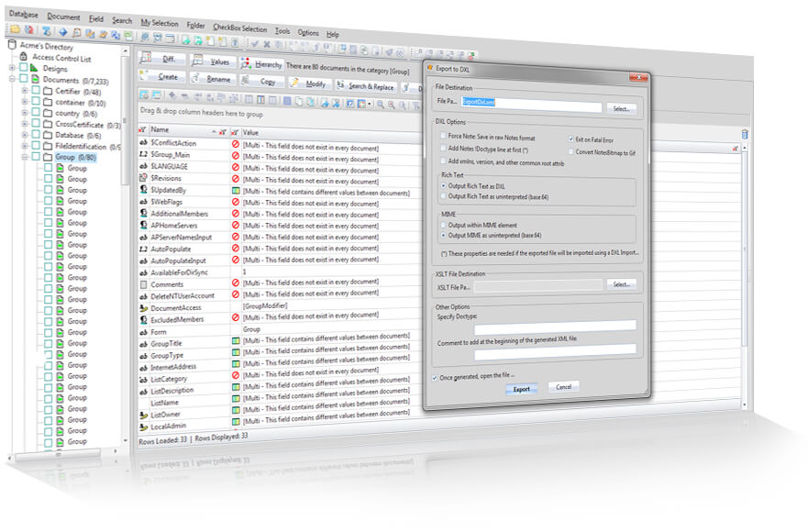Viewport: 808px width, 532px height.
Task: Expand the CrossCertificate folder node
Action: pyautogui.click(x=24, y=123)
